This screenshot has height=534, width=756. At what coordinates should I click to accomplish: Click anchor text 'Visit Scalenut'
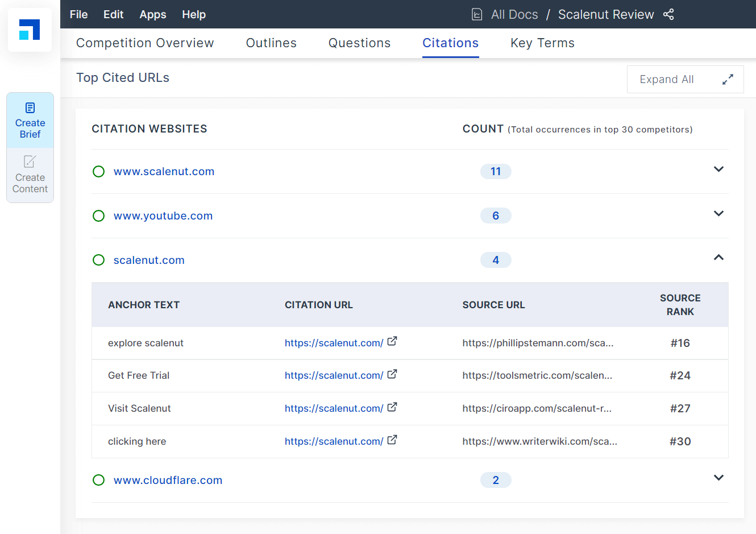(139, 408)
